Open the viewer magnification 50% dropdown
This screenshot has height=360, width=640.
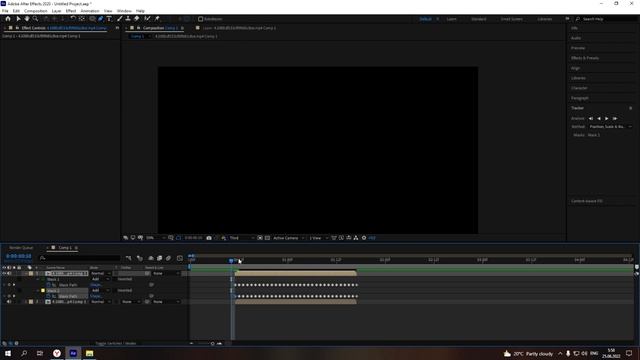[x=156, y=238]
